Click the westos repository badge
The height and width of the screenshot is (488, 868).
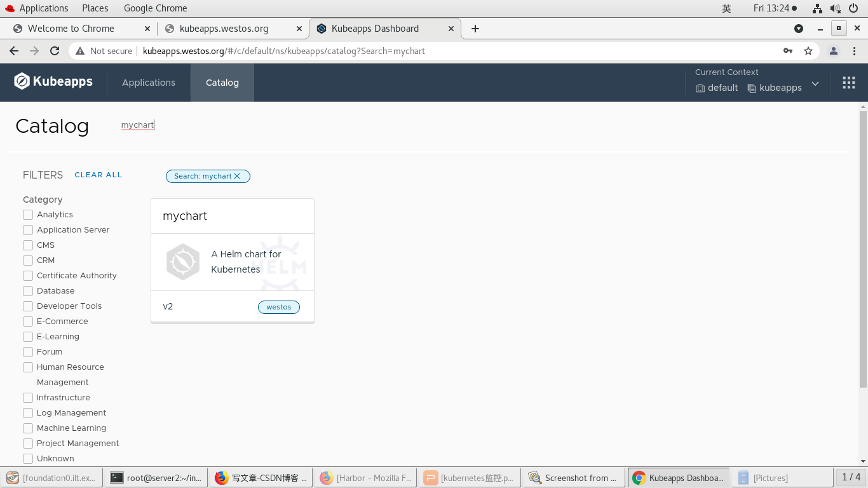point(278,307)
